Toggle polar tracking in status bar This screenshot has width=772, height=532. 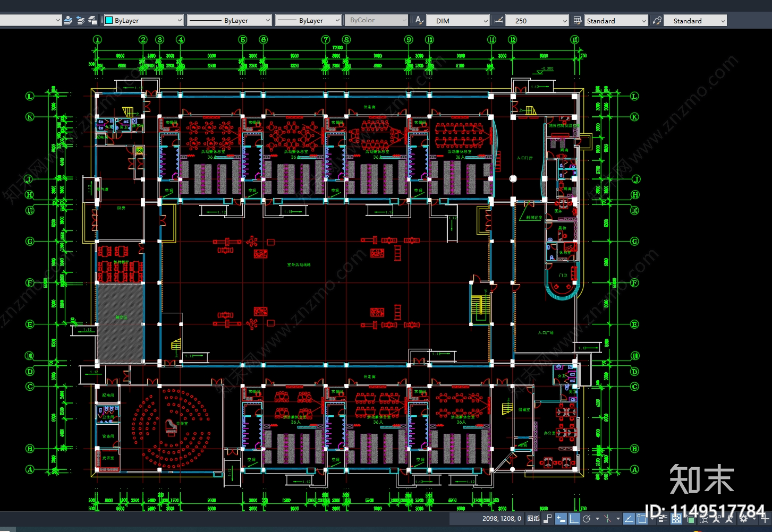(x=587, y=519)
